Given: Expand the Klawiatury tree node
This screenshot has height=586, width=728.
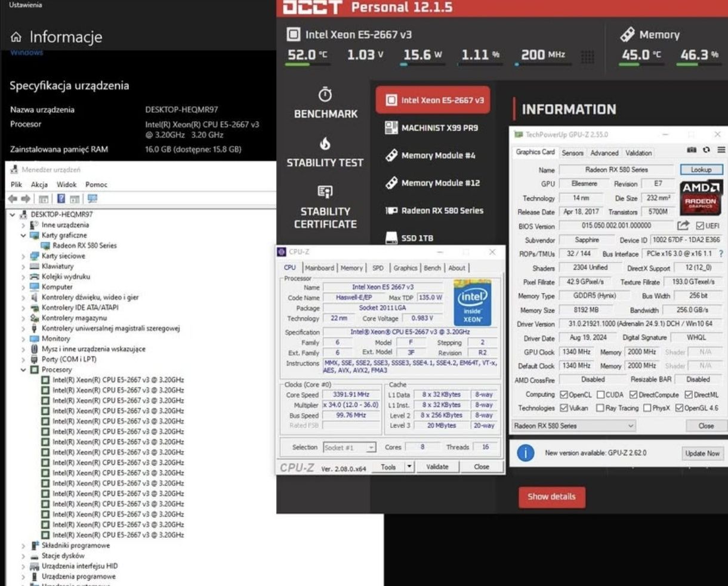Looking at the screenshot, I should coord(23,266).
